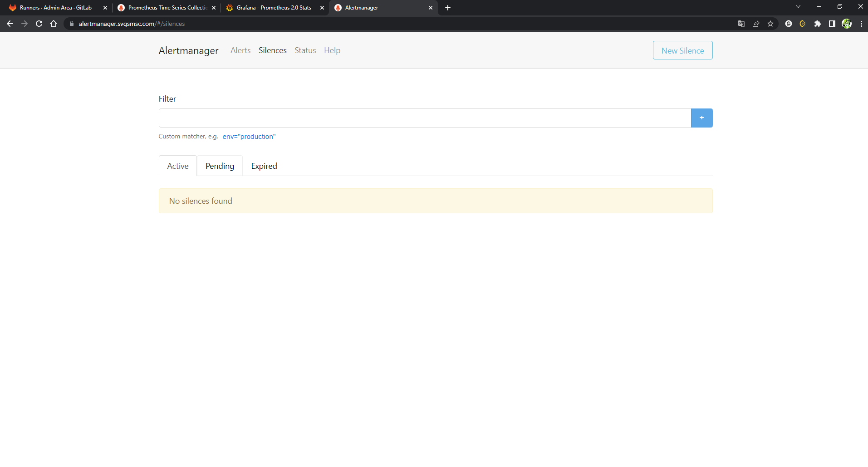Click the padlock icon beside the URL
The image size is (868, 467).
[x=71, y=24]
